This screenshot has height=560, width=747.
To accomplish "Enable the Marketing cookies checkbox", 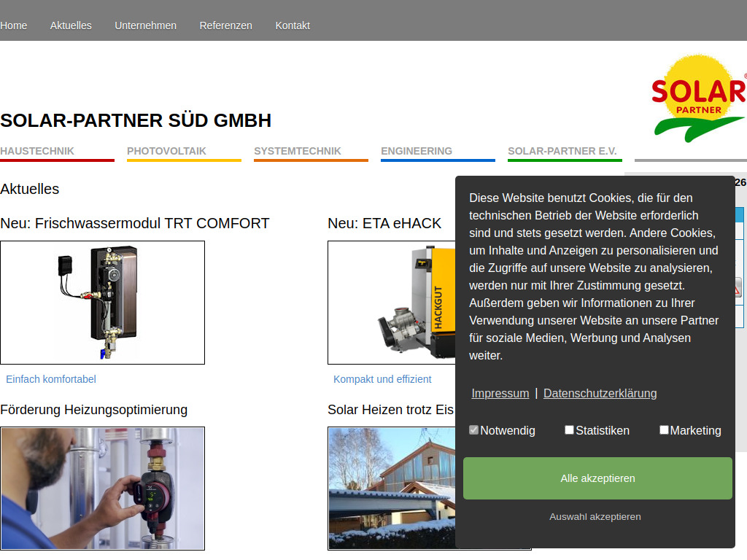I will [x=664, y=429].
